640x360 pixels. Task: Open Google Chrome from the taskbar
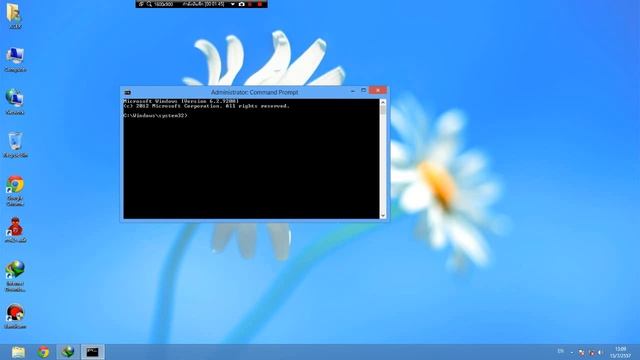[x=43, y=352]
